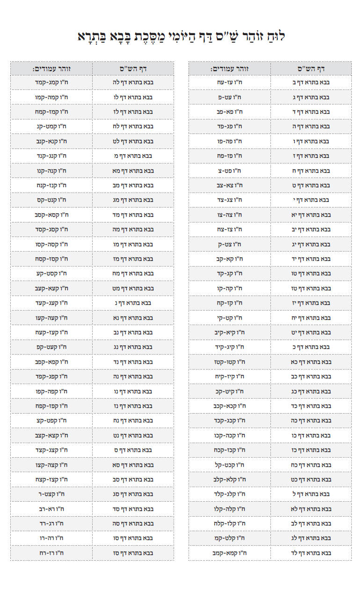Click the Zohar cell ח"ו קעג-קעד
The width and height of the screenshot is (364, 608).
click(x=51, y=303)
